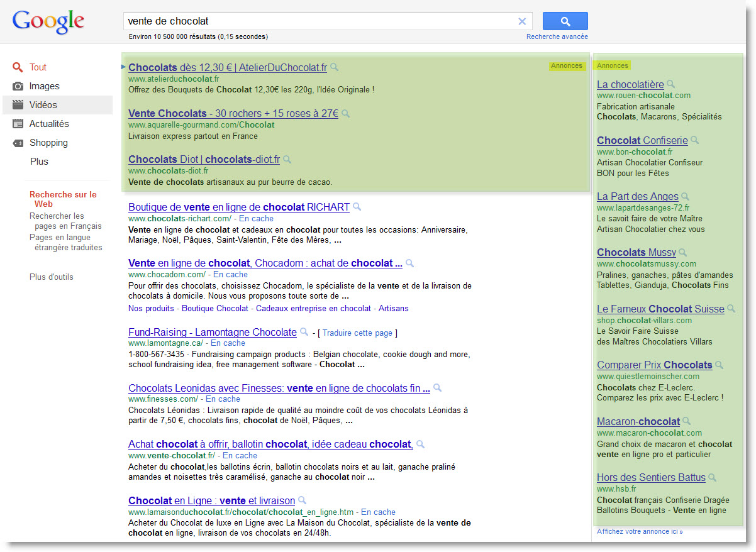
Task: Open the 'La chocolatière' side ad
Action: [630, 84]
